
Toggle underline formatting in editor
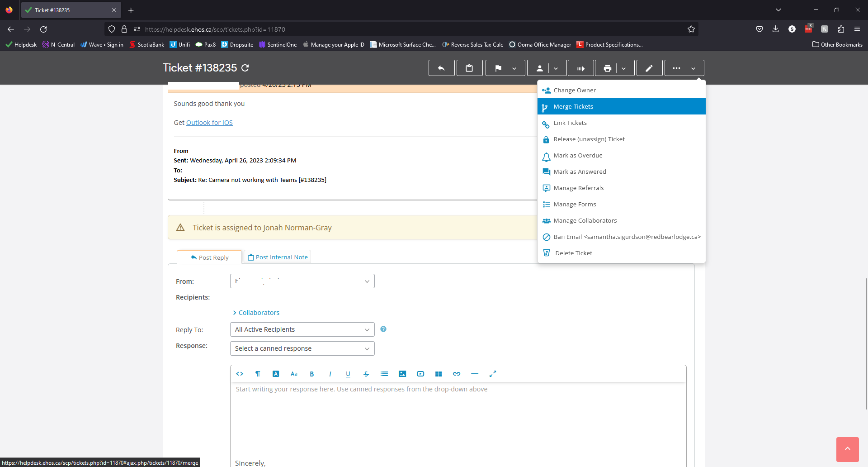point(348,374)
